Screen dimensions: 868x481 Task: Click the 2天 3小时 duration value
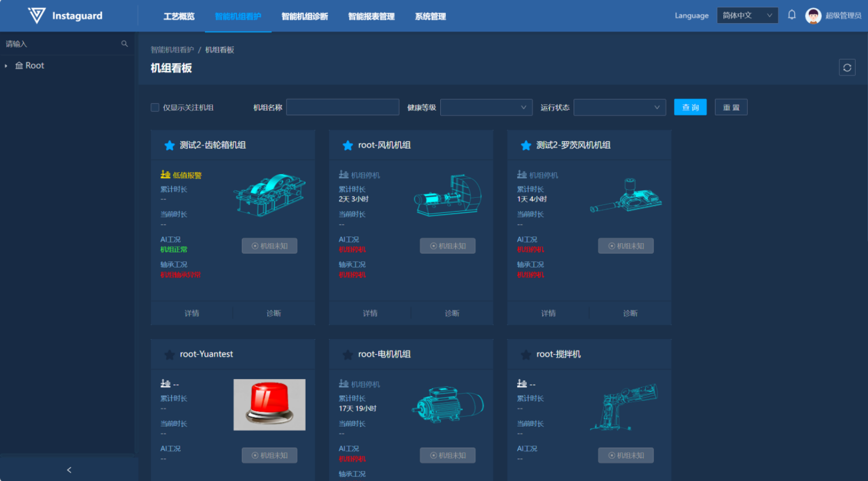pyautogui.click(x=354, y=199)
